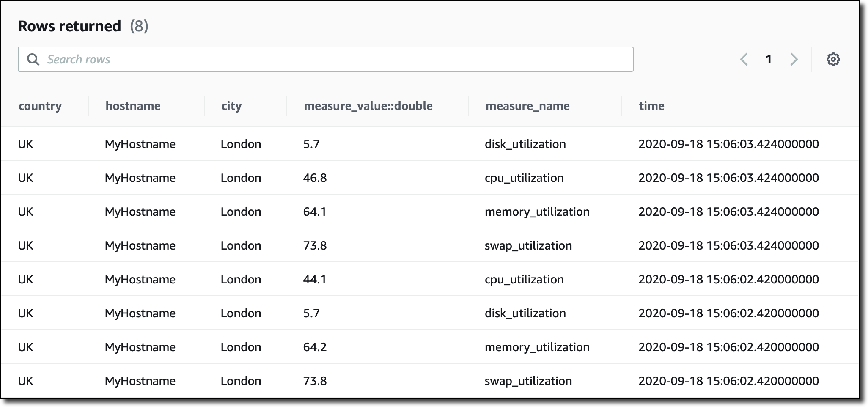
Task: Select page number 1 in pagination
Action: 769,59
